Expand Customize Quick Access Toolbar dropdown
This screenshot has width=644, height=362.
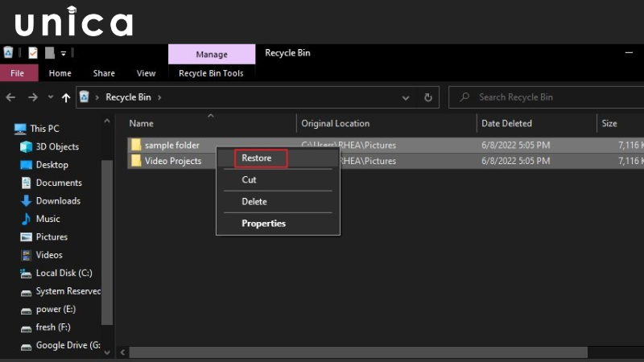pyautogui.click(x=63, y=53)
